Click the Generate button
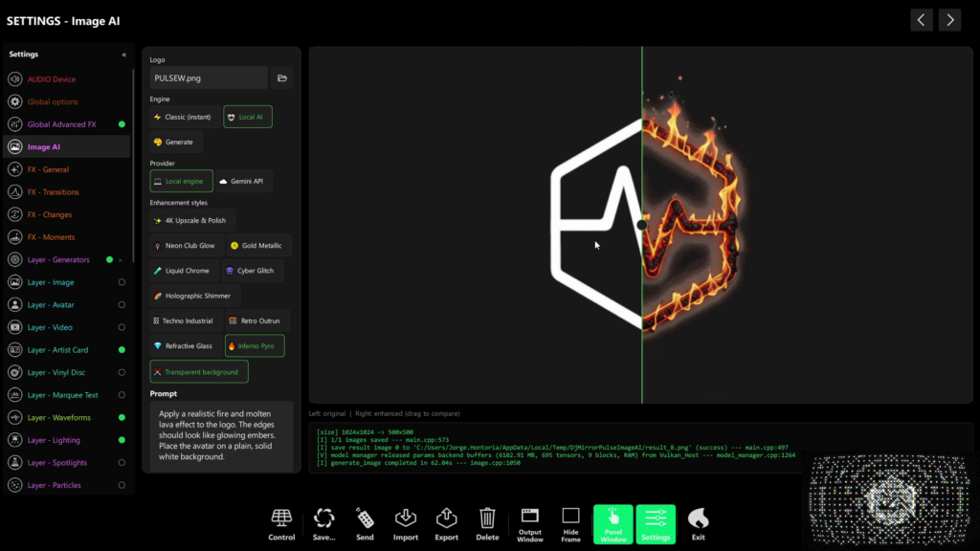 [x=176, y=142]
